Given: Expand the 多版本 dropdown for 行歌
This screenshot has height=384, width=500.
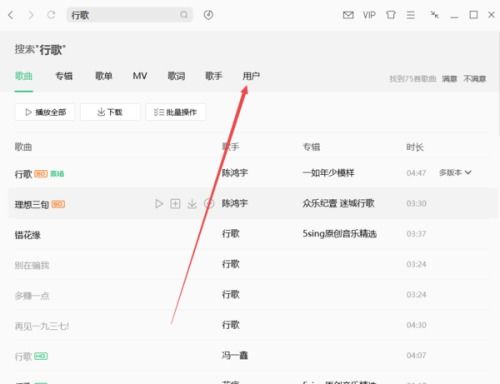Looking at the screenshot, I should click(x=455, y=173).
